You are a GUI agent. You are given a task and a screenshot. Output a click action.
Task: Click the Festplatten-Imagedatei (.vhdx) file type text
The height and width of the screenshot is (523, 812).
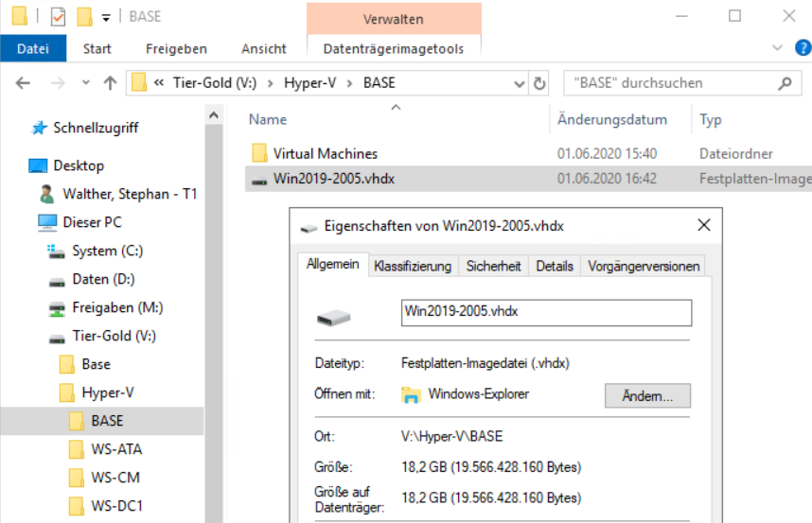[485, 363]
